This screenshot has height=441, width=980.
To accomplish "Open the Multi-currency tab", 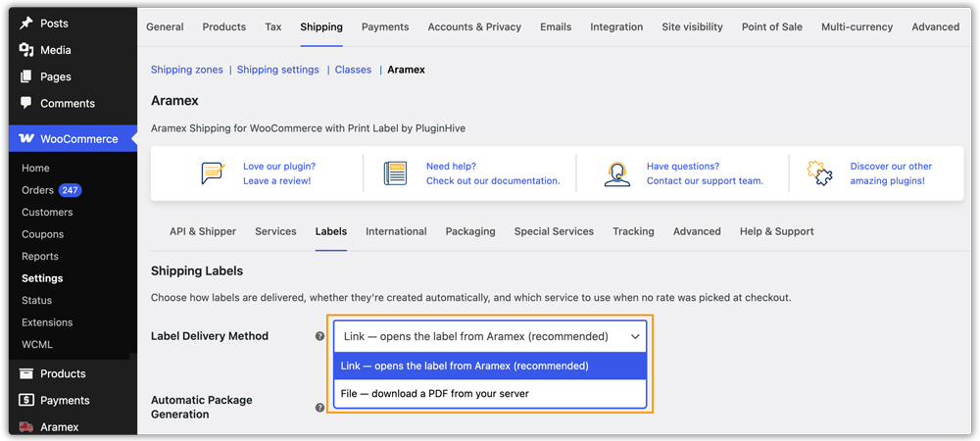I will pos(857,26).
